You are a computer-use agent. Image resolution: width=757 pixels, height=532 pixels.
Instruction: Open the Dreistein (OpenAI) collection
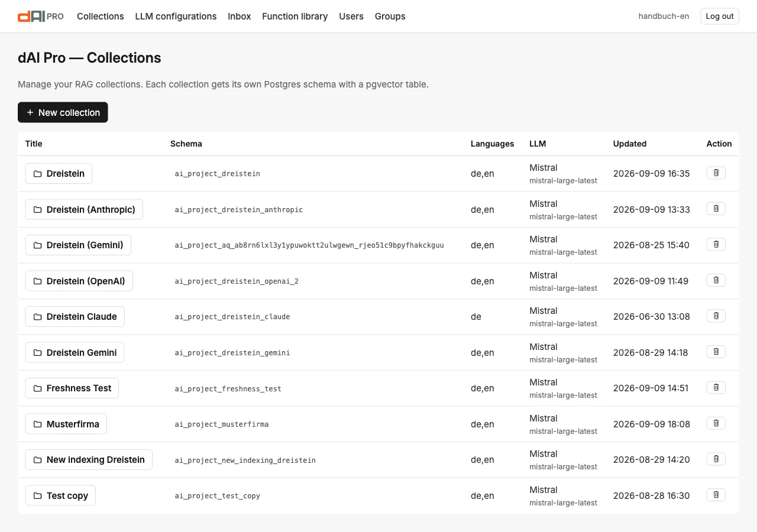[x=79, y=281]
